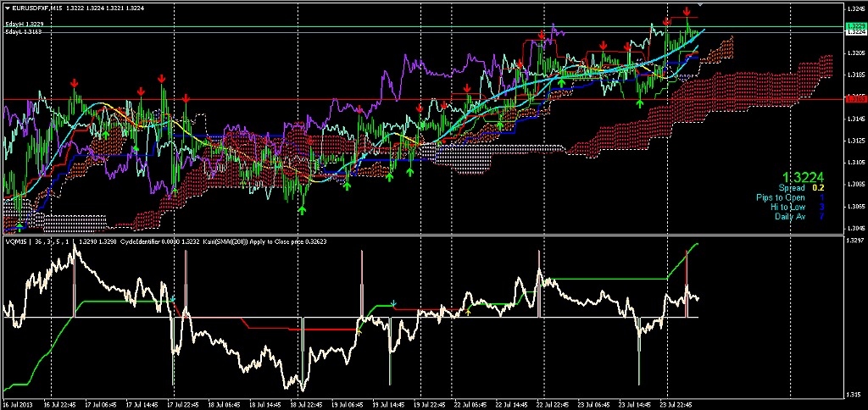868x410 pixels.
Task: Click the leftmost red sell arrow on the chart
Action: pyautogui.click(x=75, y=83)
